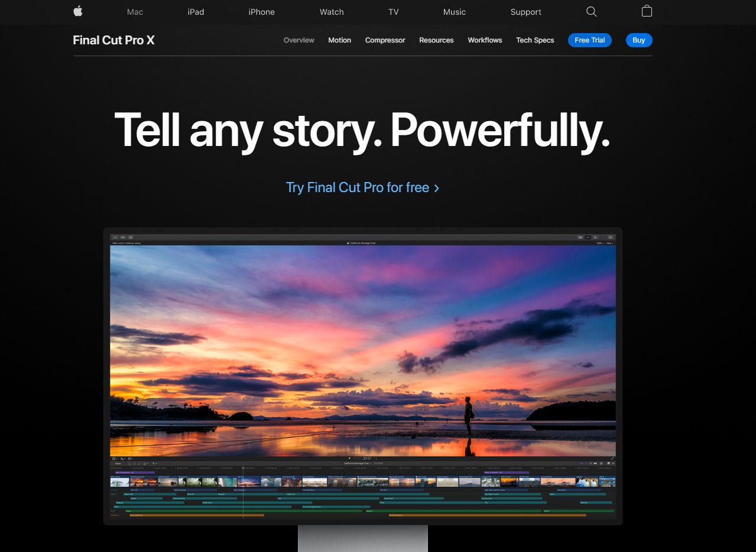View the Workflows page

[x=485, y=40]
